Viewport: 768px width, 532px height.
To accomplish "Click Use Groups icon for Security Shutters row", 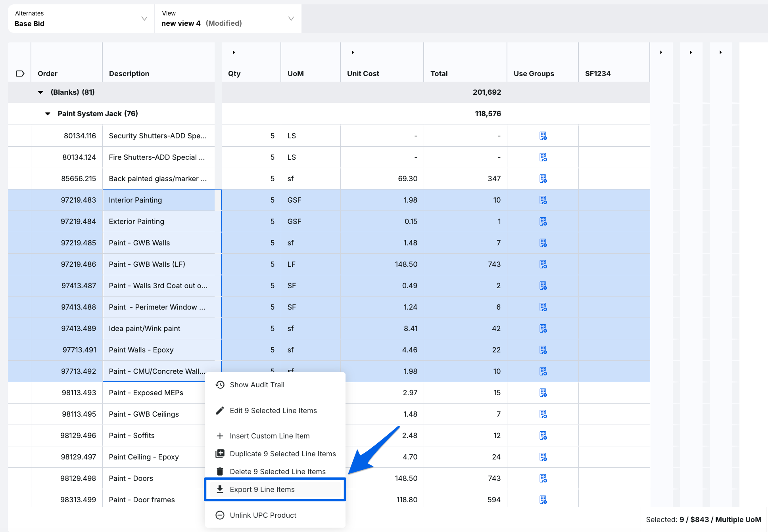I will point(543,136).
